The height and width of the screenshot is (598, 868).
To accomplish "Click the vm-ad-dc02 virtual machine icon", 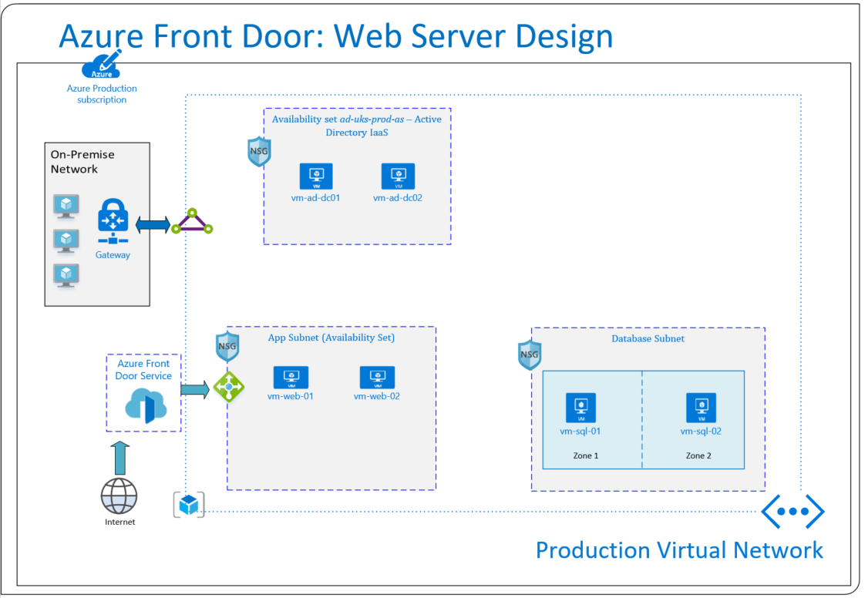I will point(398,176).
